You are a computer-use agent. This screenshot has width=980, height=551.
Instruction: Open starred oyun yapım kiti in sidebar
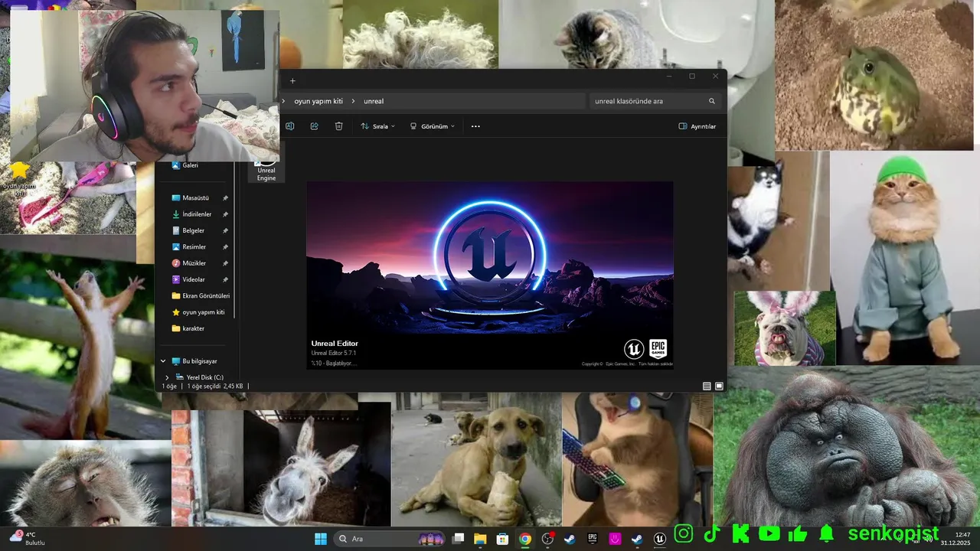click(x=199, y=312)
